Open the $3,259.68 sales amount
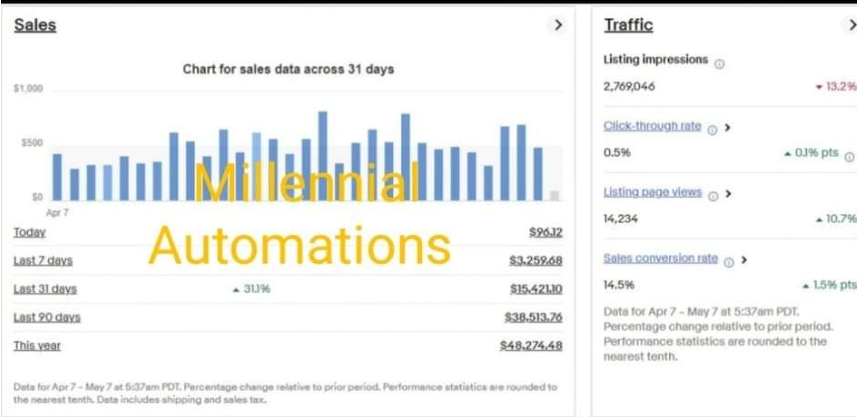Image resolution: width=857 pixels, height=417 pixels. coord(536,261)
